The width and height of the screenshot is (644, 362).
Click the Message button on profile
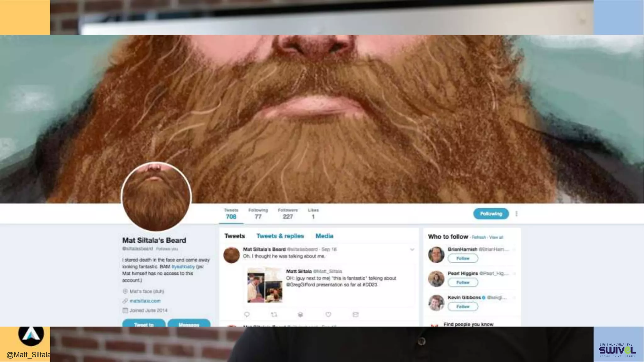[189, 324]
